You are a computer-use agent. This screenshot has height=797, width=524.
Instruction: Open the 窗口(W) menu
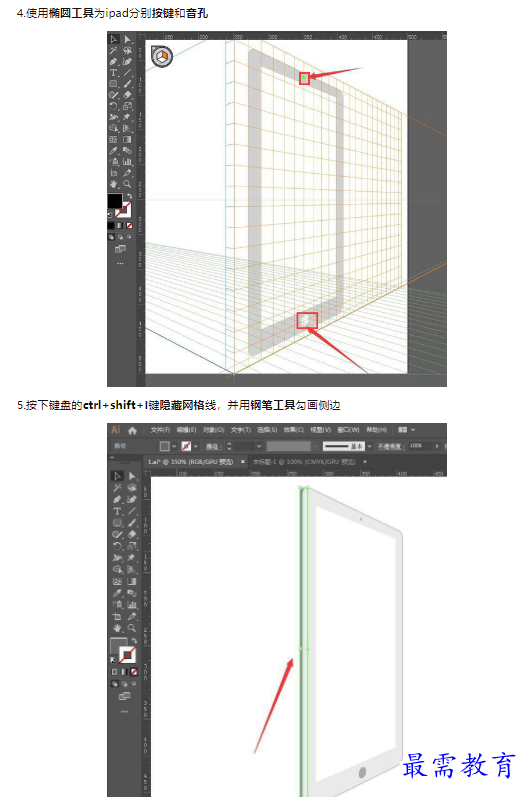pos(349,430)
